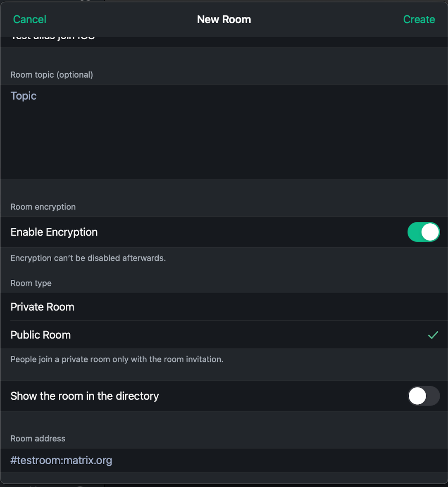Click the New Room title
This screenshot has height=487, width=448.
tap(224, 19)
